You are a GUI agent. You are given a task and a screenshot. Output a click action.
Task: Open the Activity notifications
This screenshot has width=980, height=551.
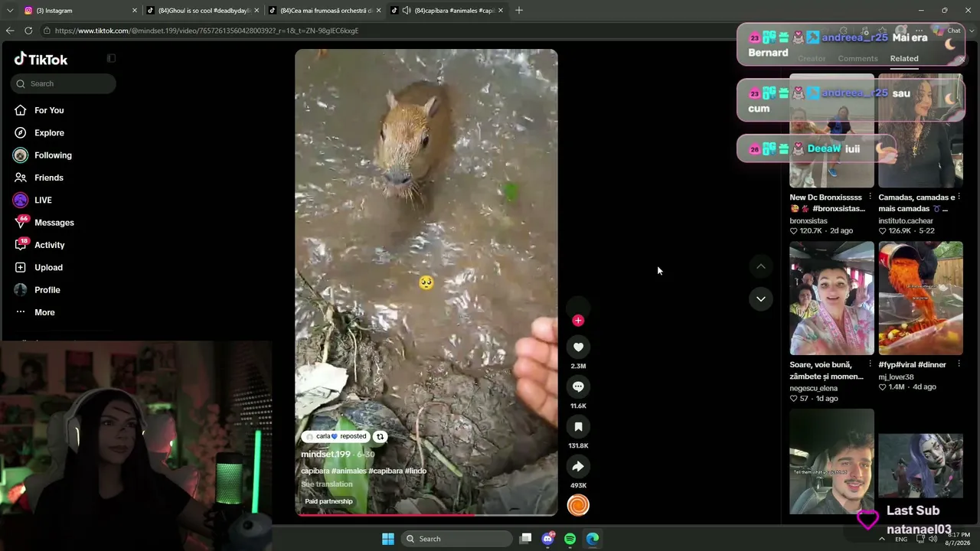pos(50,245)
